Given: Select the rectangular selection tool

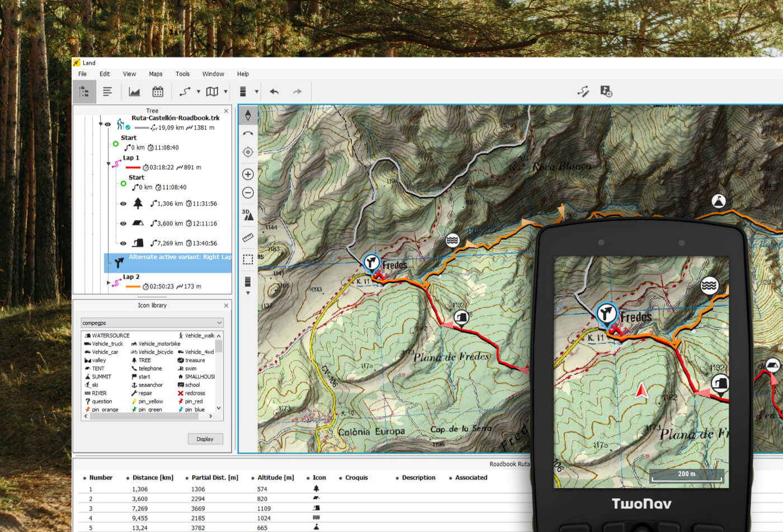Looking at the screenshot, I should coord(248,259).
